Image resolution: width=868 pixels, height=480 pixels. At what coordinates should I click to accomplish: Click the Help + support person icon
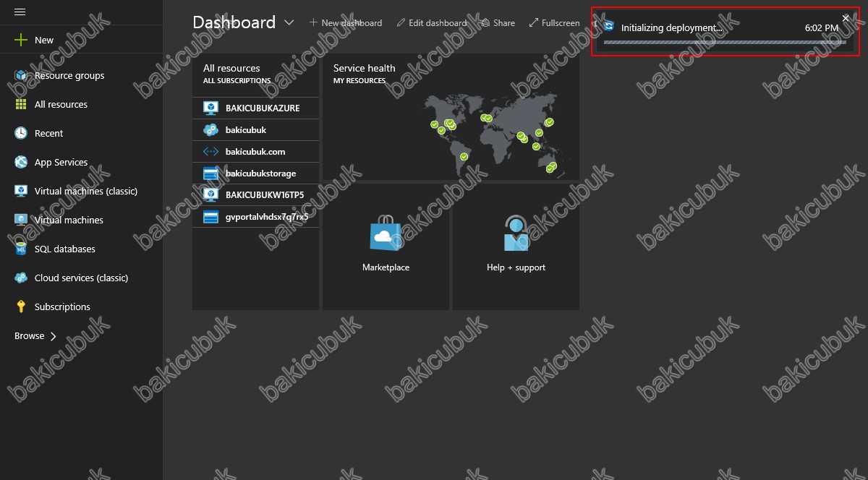[516, 233]
